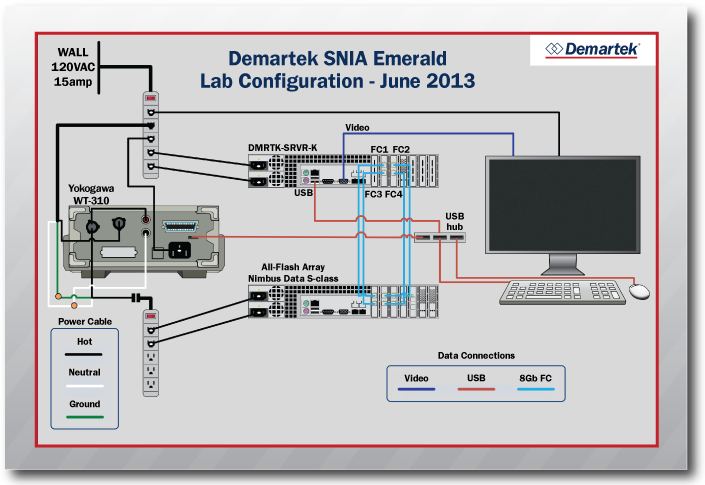Click the "Demartek SNIA Emerald" title text
The image size is (705, 485).
click(337, 58)
